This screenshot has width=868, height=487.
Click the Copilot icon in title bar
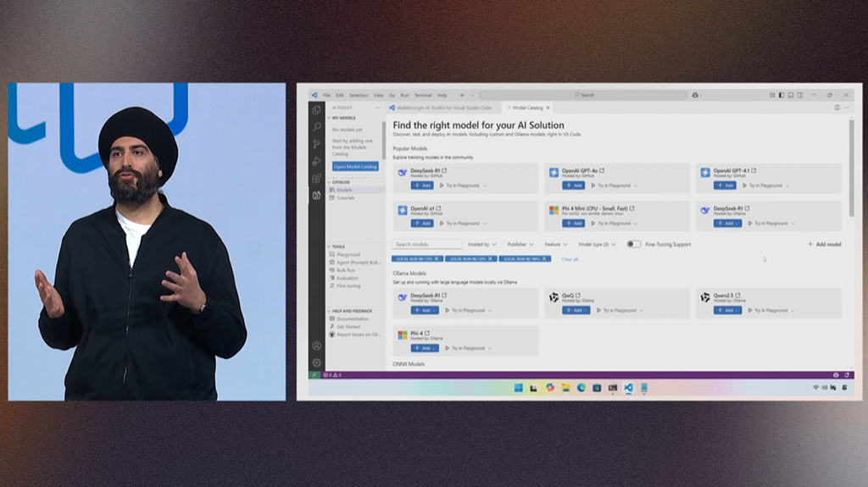[695, 95]
